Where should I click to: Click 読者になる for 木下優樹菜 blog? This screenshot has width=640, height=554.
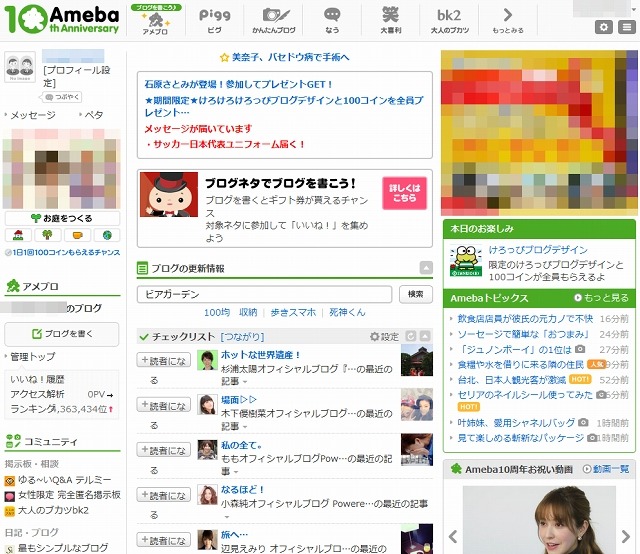(x=164, y=405)
